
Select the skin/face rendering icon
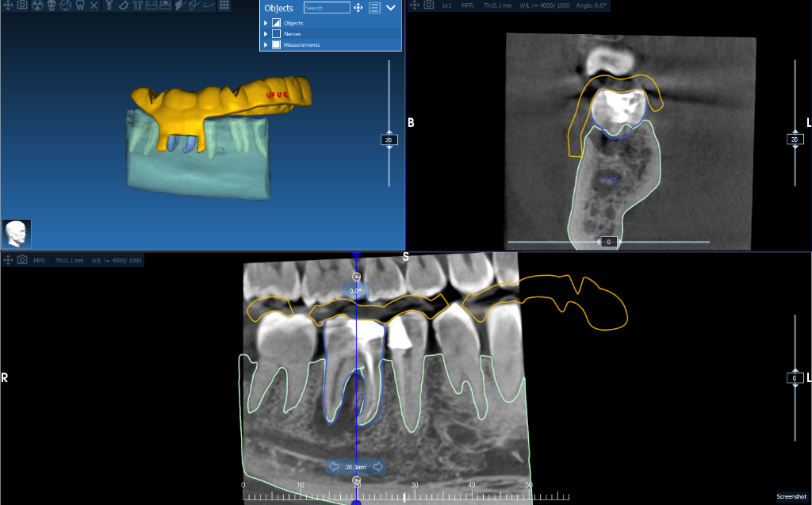coord(66,6)
